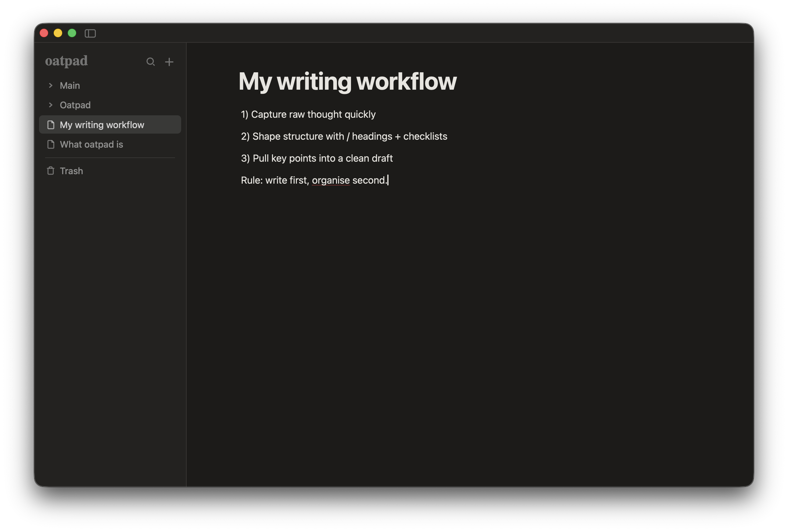Click the Main section label
The height and width of the screenshot is (532, 788).
click(x=70, y=85)
